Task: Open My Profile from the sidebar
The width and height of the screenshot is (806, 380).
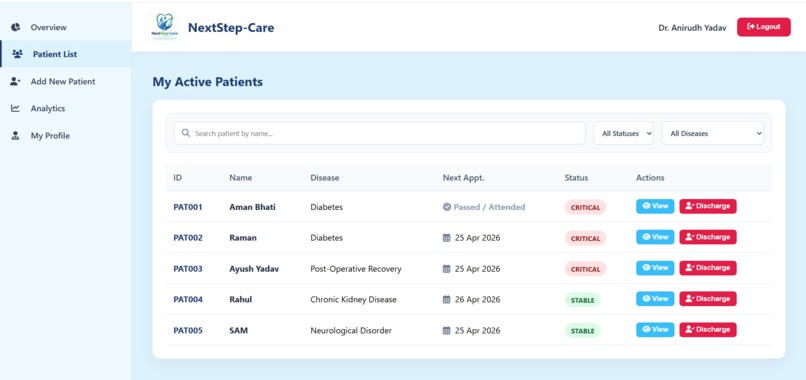Action: pos(66,136)
